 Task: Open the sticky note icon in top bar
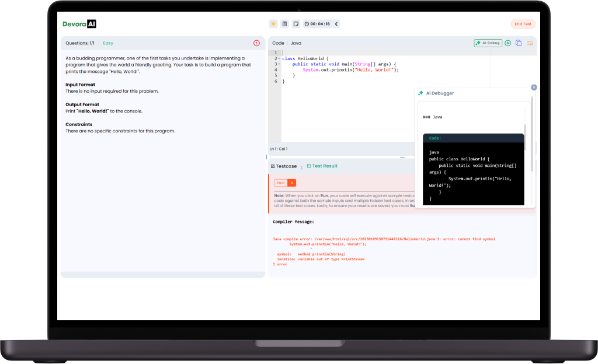click(295, 24)
